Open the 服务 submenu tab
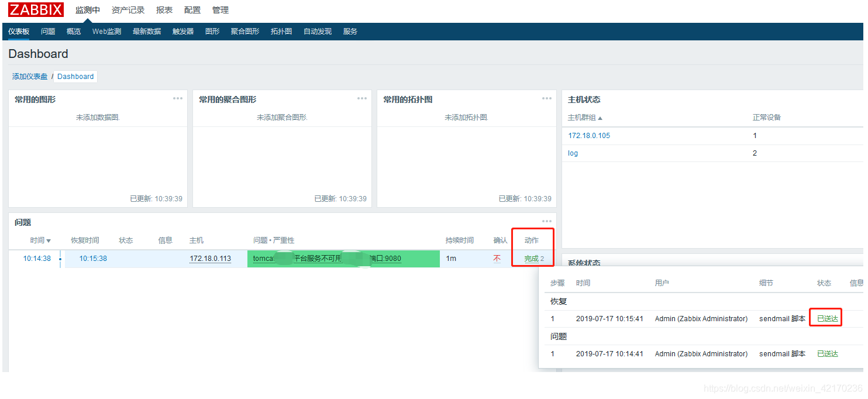868x399 pixels. coord(350,32)
